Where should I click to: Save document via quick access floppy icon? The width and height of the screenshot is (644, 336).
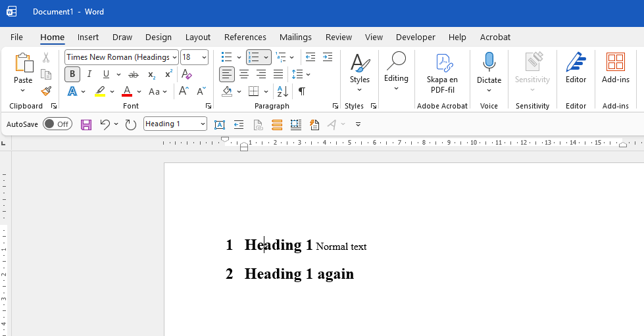coord(86,124)
